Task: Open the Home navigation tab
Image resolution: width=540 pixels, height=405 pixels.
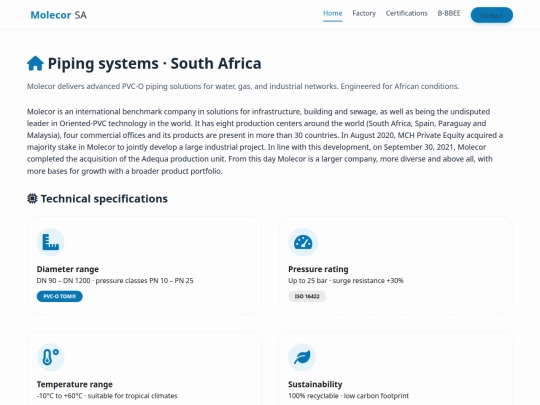Action: coord(333,14)
